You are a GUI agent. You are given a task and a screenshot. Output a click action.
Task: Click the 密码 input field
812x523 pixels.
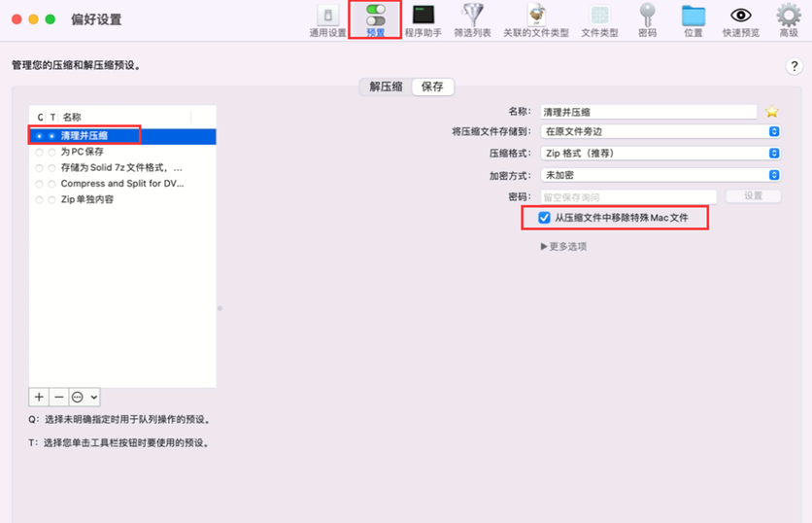628,197
